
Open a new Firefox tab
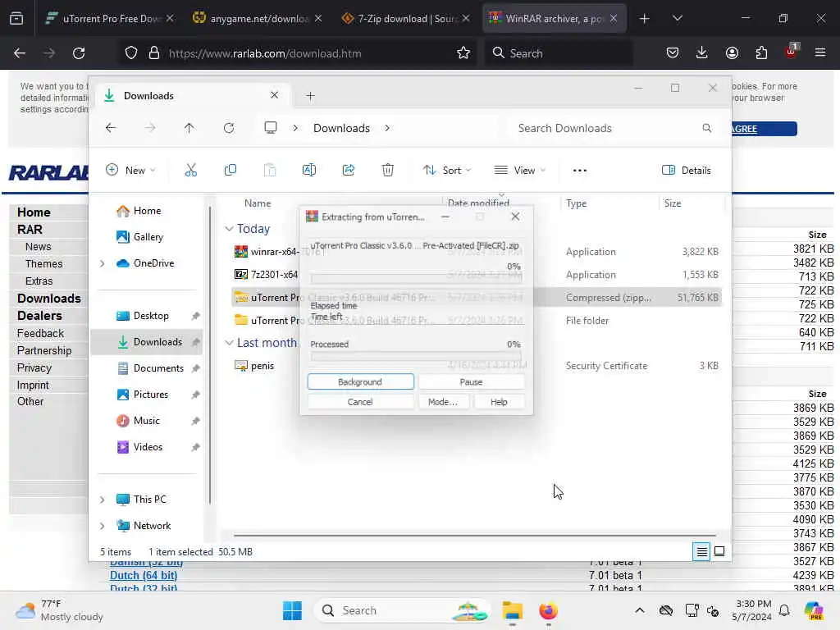pyautogui.click(x=644, y=18)
